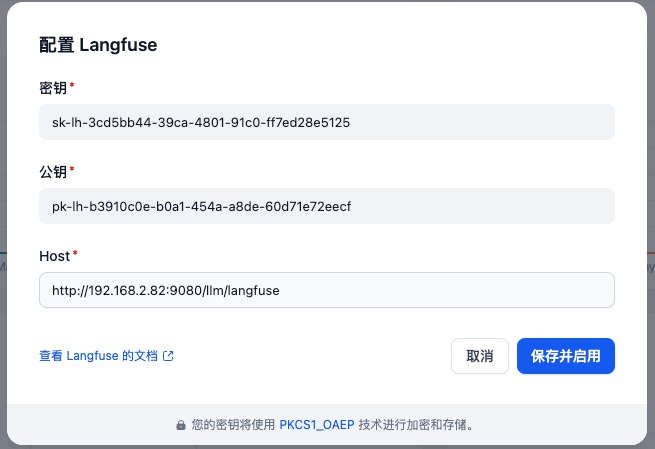Open the Langfuse documentation link

pos(106,356)
